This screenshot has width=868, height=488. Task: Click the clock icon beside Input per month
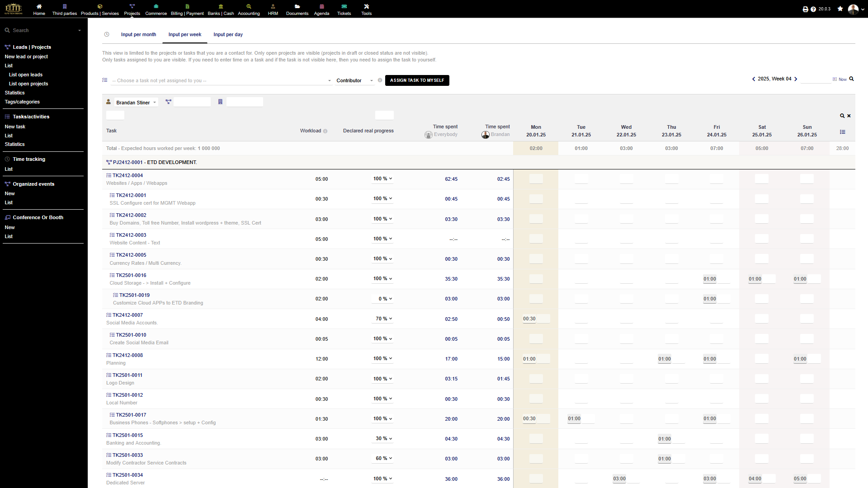pyautogui.click(x=107, y=34)
